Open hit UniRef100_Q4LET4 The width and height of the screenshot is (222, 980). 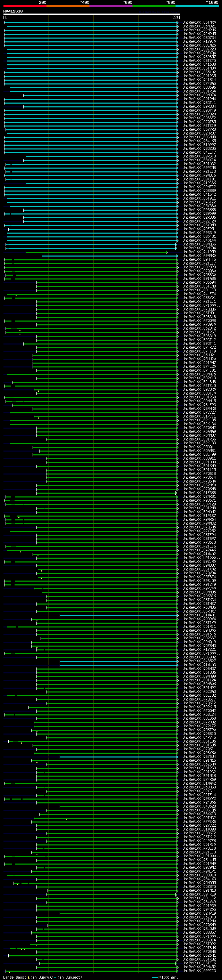(x=199, y=294)
